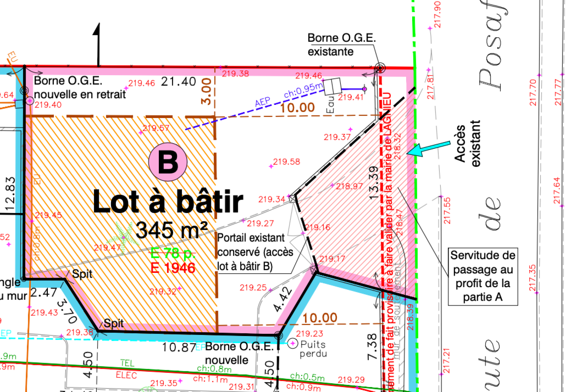Click the 21.40 dimension along top boundary
This screenshot has height=392, width=571.
click(178, 82)
